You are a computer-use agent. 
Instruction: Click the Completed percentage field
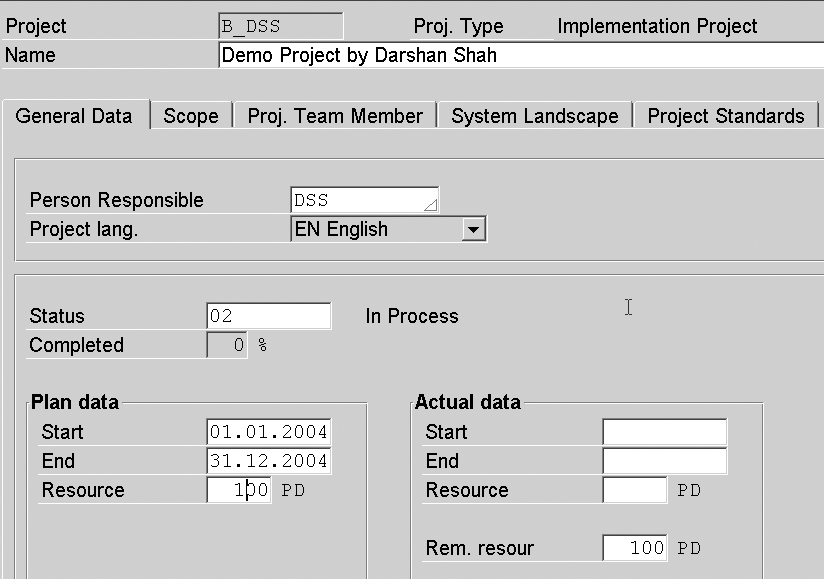pyautogui.click(x=226, y=345)
